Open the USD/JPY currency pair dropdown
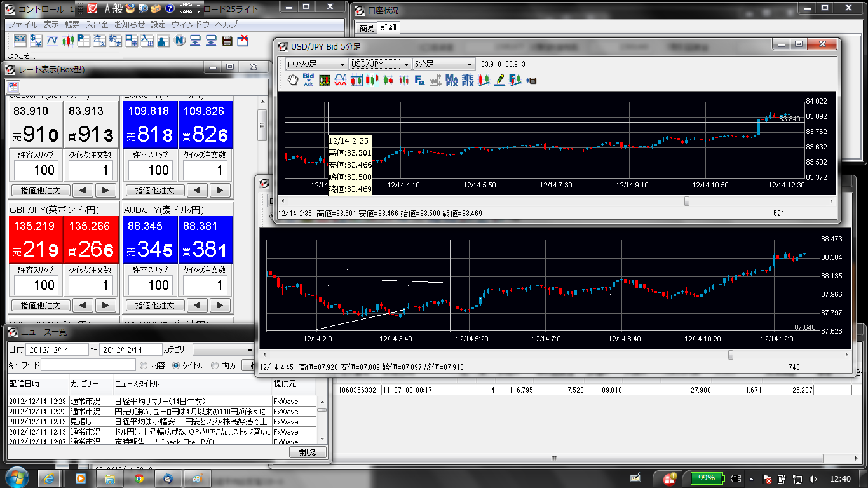Viewport: 868px width, 488px height. (380, 64)
